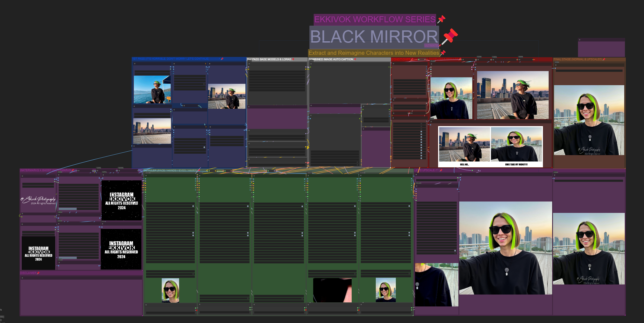Collapse the DISCLAIMER note node via its dot
The width and height of the screenshot is (644, 323).
(x=22, y=278)
